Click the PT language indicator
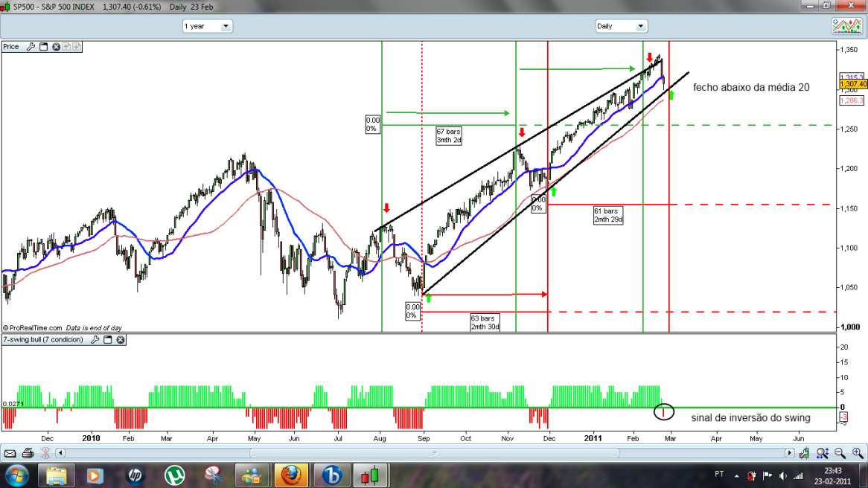 [x=719, y=474]
